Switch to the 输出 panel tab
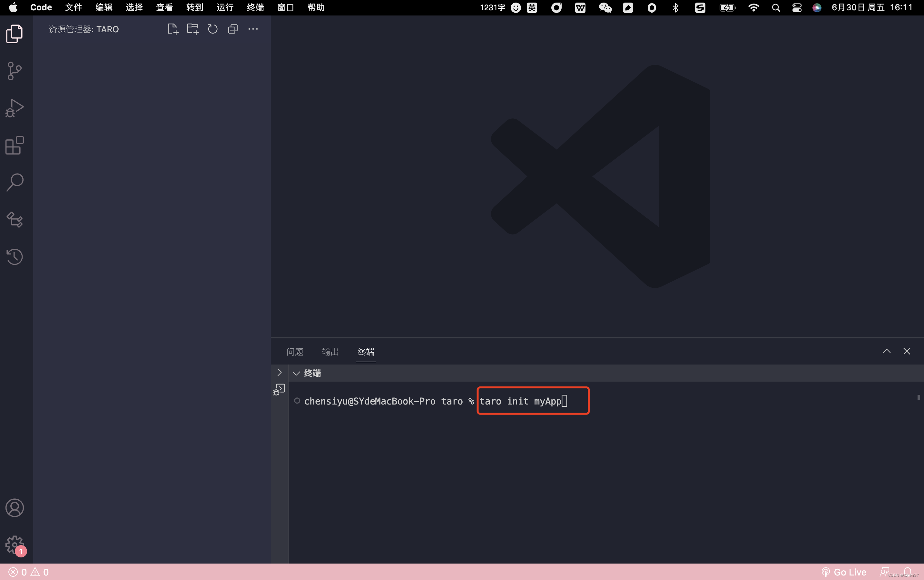 click(x=330, y=352)
